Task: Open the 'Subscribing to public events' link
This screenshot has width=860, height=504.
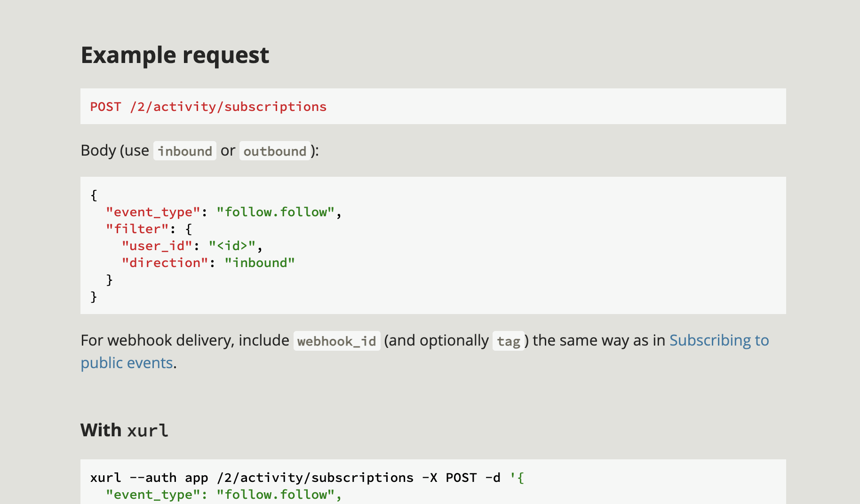Action: pos(719,340)
